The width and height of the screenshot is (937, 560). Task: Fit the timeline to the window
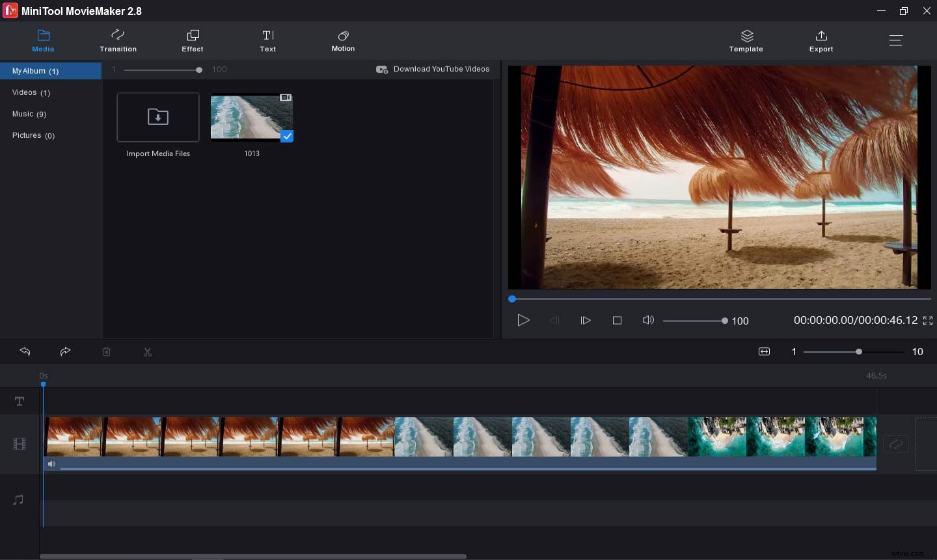(763, 351)
